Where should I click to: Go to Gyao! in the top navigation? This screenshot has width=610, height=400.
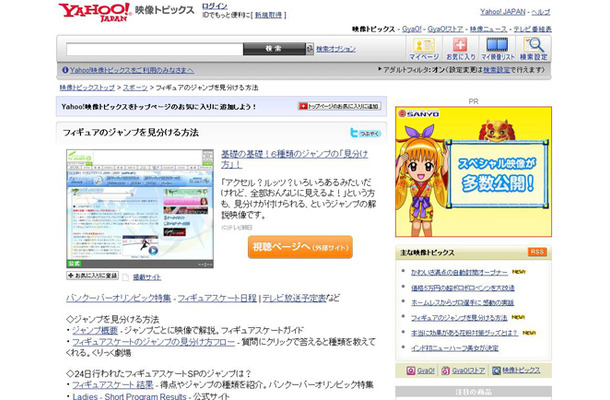[412, 29]
